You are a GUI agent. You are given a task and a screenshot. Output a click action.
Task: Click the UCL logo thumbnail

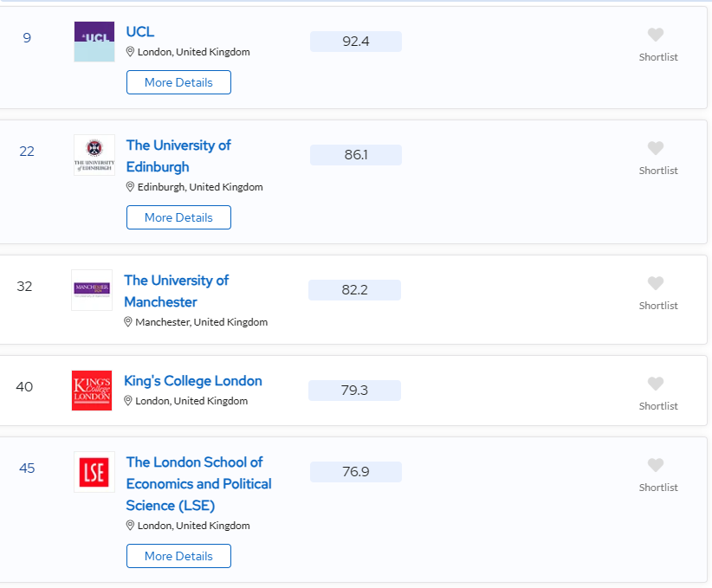click(94, 42)
